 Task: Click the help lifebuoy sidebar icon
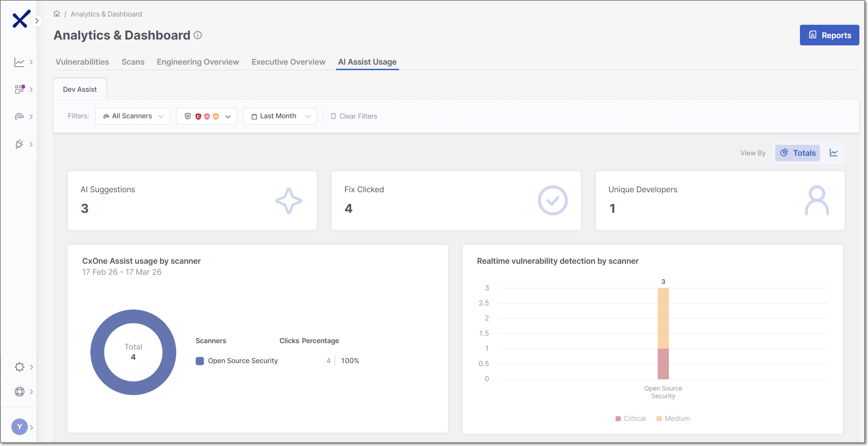click(x=20, y=392)
